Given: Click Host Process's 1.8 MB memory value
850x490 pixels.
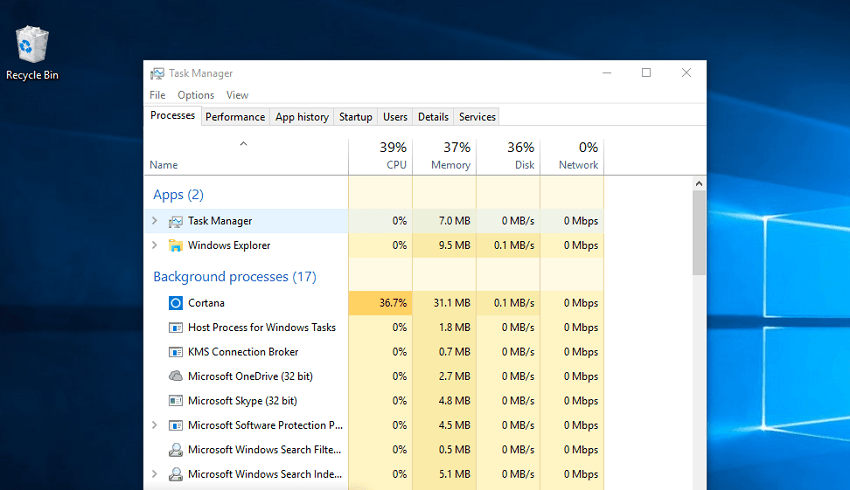Looking at the screenshot, I should click(454, 327).
